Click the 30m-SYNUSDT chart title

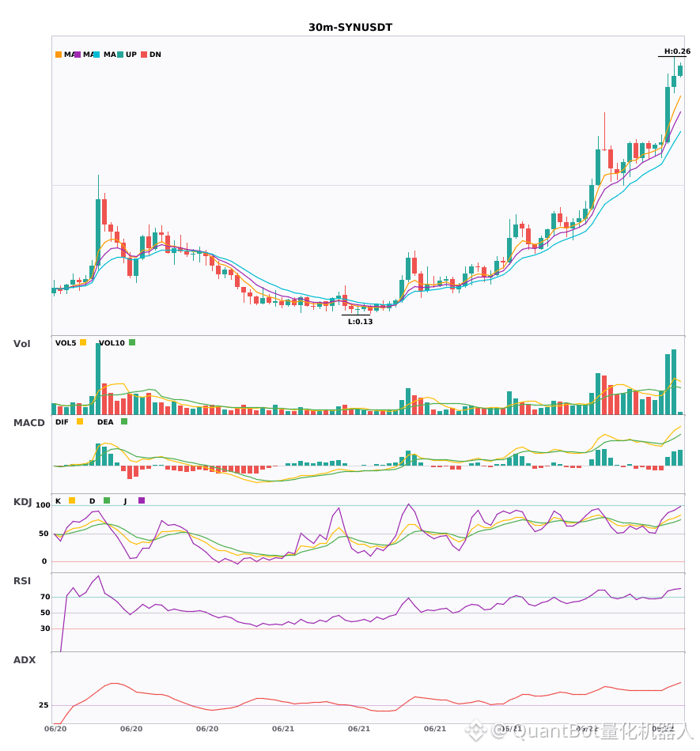coord(350,28)
